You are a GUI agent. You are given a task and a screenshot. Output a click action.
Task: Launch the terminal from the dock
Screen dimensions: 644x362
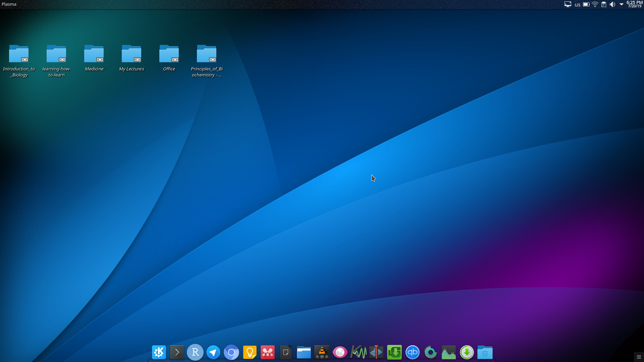[x=177, y=352]
